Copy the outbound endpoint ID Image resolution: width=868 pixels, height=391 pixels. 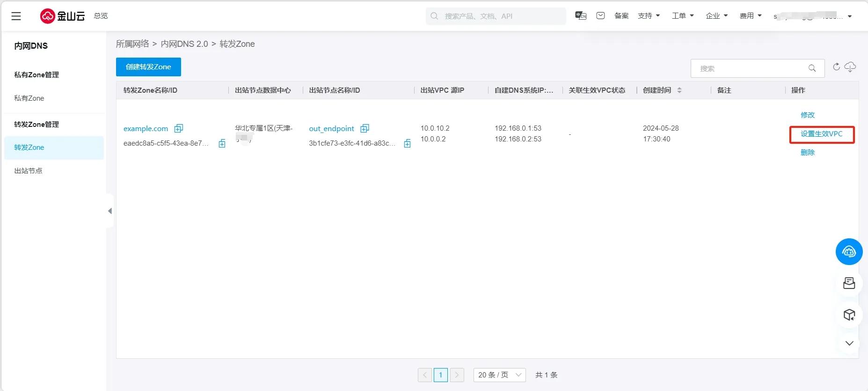(x=407, y=144)
